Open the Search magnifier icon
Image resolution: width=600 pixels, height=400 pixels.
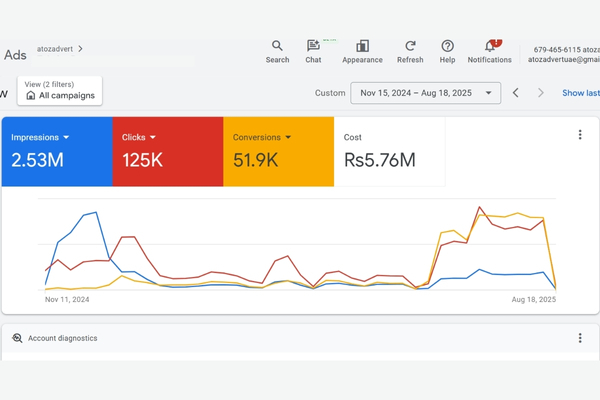pyautogui.click(x=277, y=46)
